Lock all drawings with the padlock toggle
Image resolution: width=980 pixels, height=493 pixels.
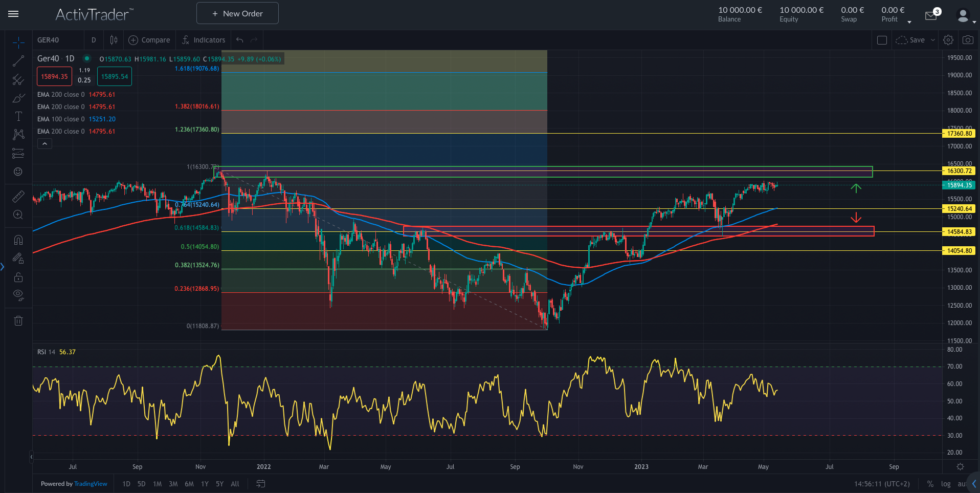[18, 277]
